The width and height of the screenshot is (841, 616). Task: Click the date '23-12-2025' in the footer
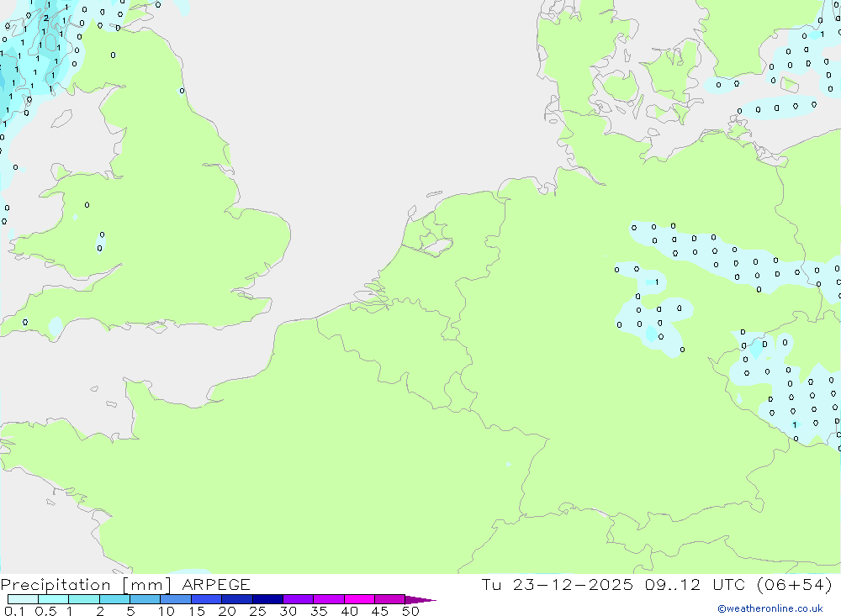[x=573, y=584]
